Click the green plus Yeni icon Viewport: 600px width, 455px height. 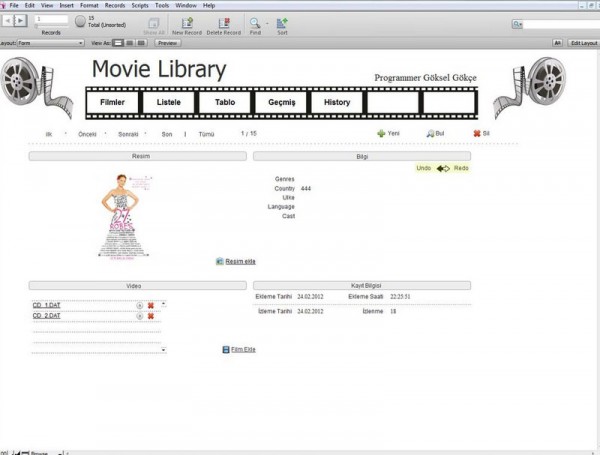pyautogui.click(x=380, y=133)
